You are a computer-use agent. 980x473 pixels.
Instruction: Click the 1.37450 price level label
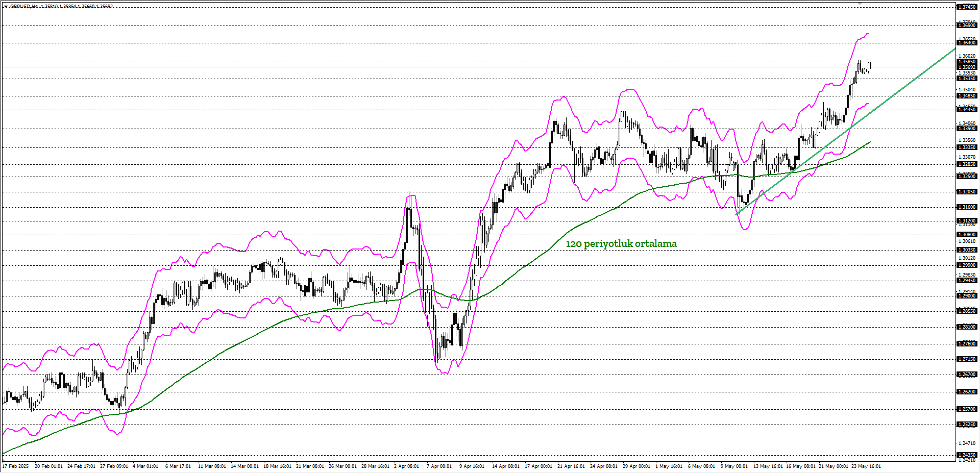(967, 7)
